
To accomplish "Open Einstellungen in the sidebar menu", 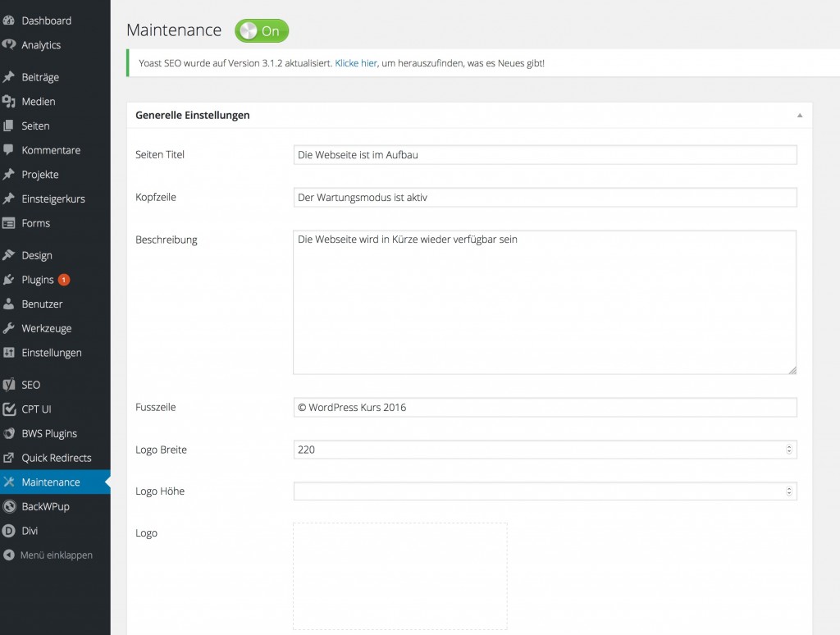I will [x=51, y=353].
